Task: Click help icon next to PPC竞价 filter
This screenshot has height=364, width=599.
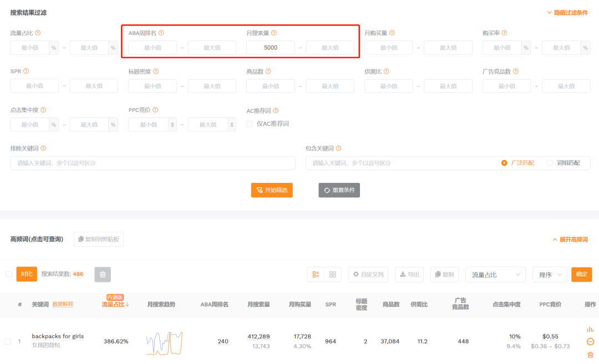Action: (x=155, y=110)
